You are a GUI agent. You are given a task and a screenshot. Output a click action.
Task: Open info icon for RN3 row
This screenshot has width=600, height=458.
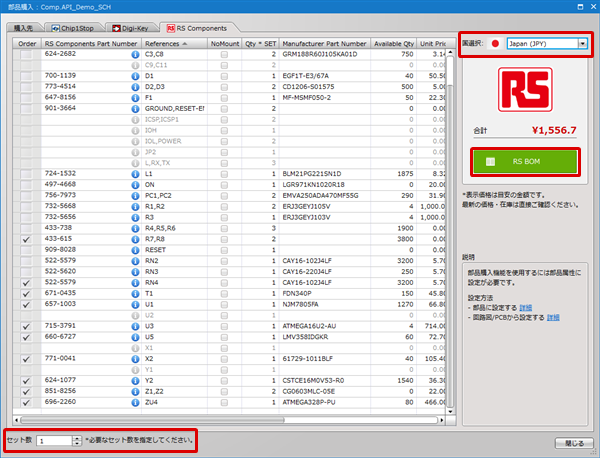135,272
